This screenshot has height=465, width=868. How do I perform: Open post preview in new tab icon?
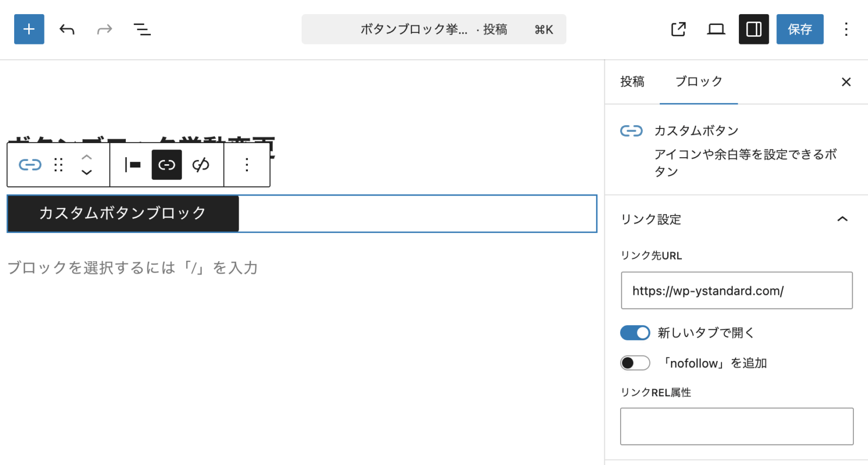coord(678,29)
